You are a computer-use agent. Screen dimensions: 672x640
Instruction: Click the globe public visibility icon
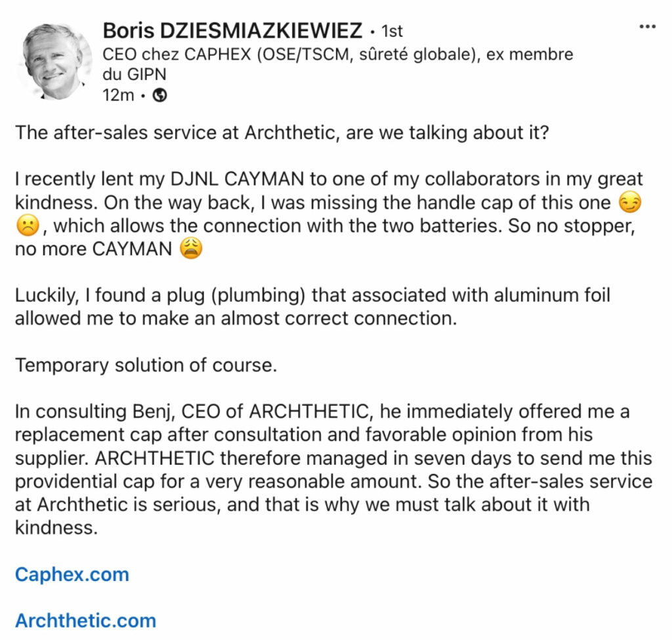coord(159,95)
